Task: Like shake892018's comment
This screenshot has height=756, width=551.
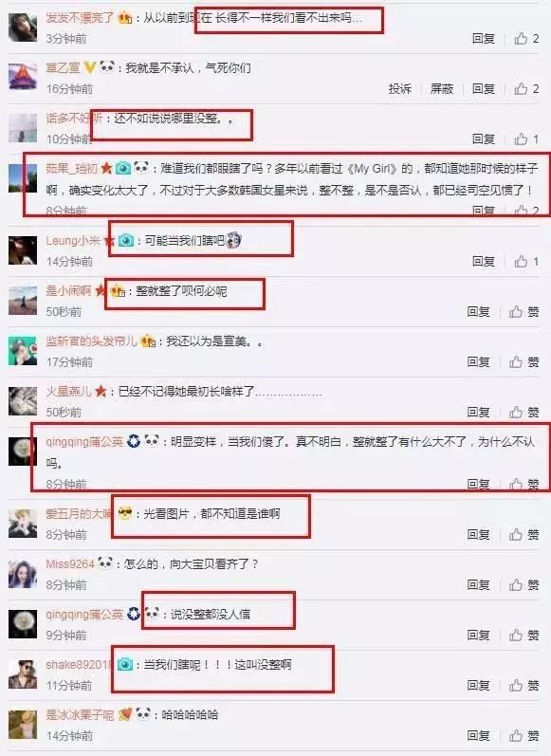Action: [x=524, y=685]
